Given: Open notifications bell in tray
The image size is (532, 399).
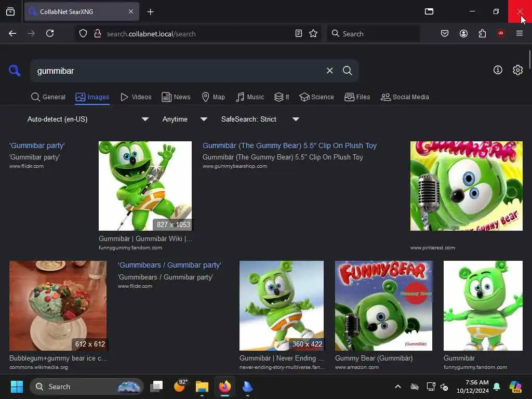Looking at the screenshot, I should [497, 387].
